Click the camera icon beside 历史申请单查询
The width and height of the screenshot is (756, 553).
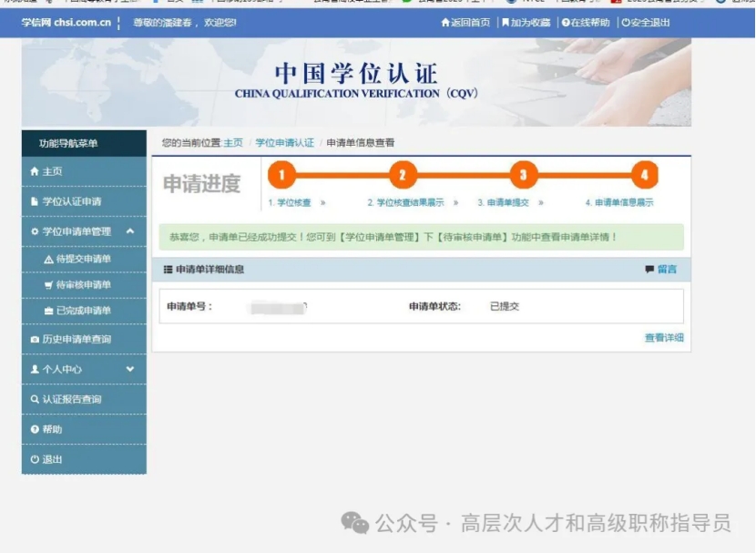pyautogui.click(x=35, y=340)
